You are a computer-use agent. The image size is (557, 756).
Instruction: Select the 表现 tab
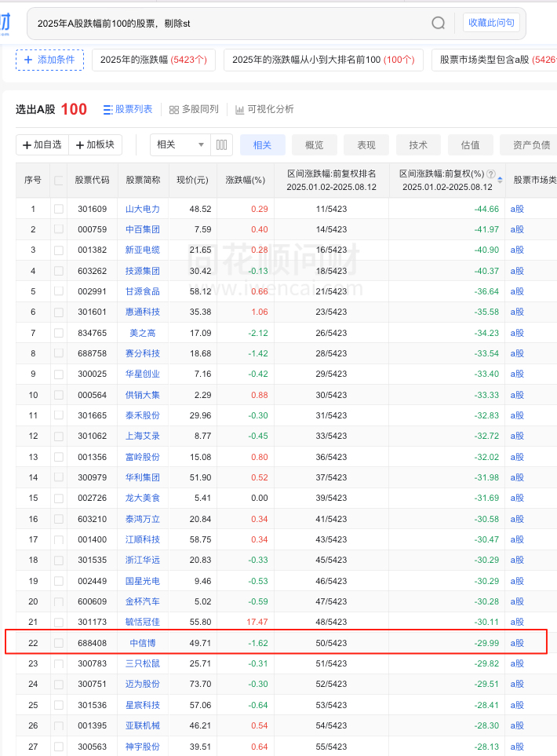[x=366, y=144]
